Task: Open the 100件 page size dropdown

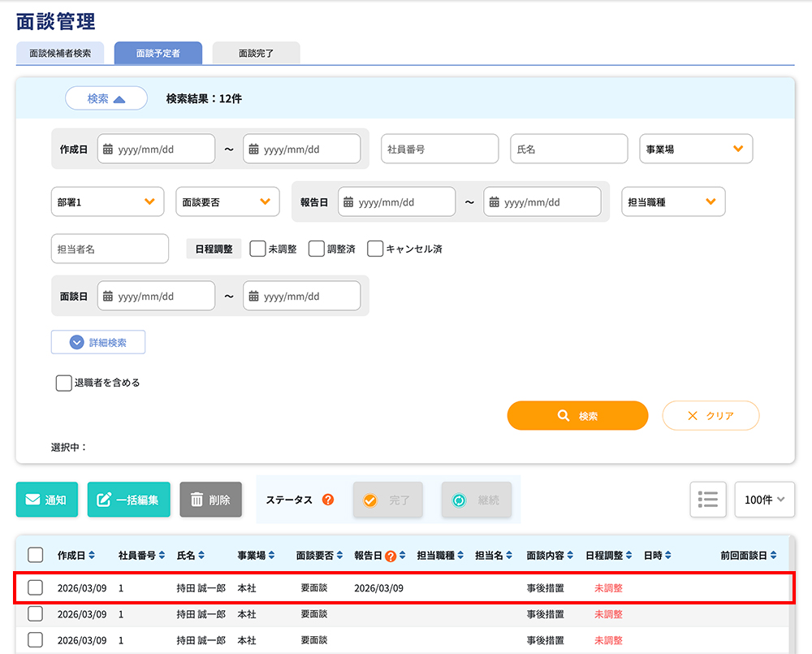Action: tap(764, 500)
